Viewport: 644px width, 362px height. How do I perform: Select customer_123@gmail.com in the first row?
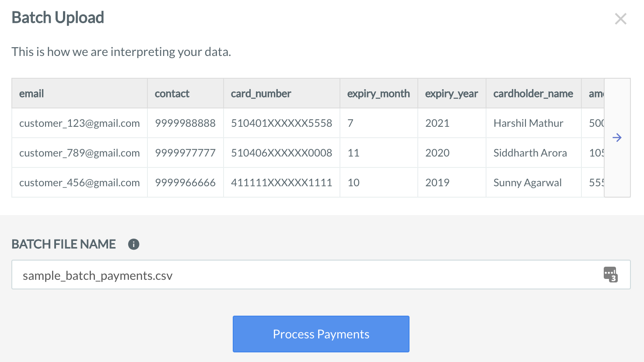(79, 123)
